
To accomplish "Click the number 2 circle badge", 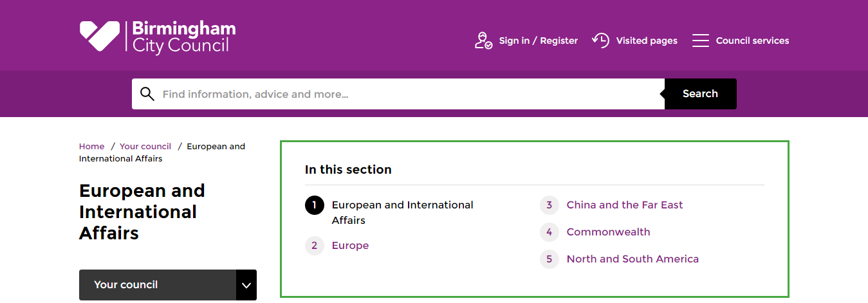I will pos(314,246).
